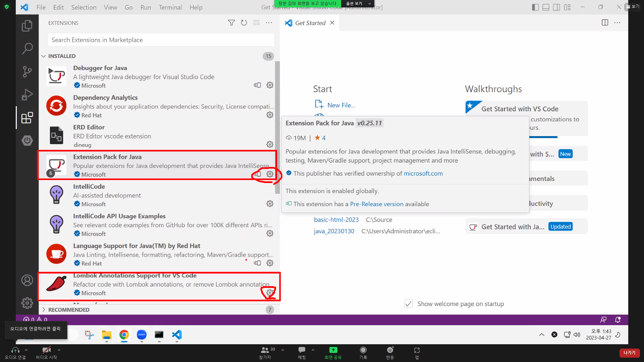
Task: Filter extensions with the funnel icon
Action: (x=231, y=23)
